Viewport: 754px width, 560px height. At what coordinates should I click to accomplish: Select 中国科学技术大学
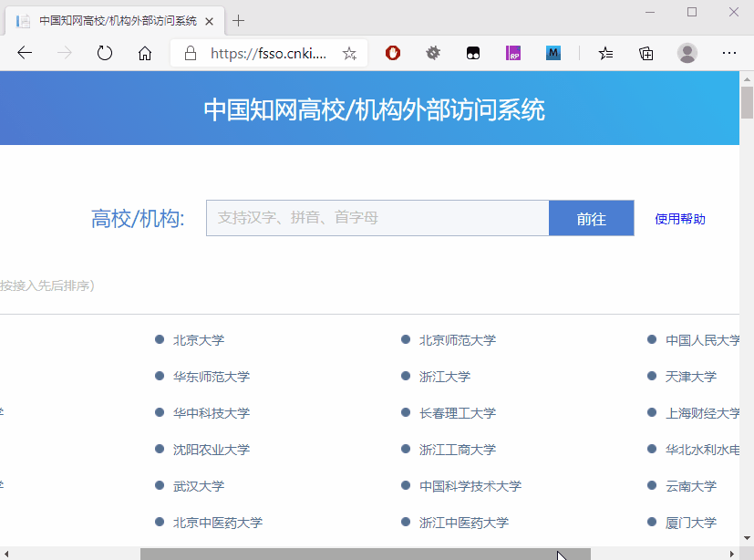(x=470, y=486)
